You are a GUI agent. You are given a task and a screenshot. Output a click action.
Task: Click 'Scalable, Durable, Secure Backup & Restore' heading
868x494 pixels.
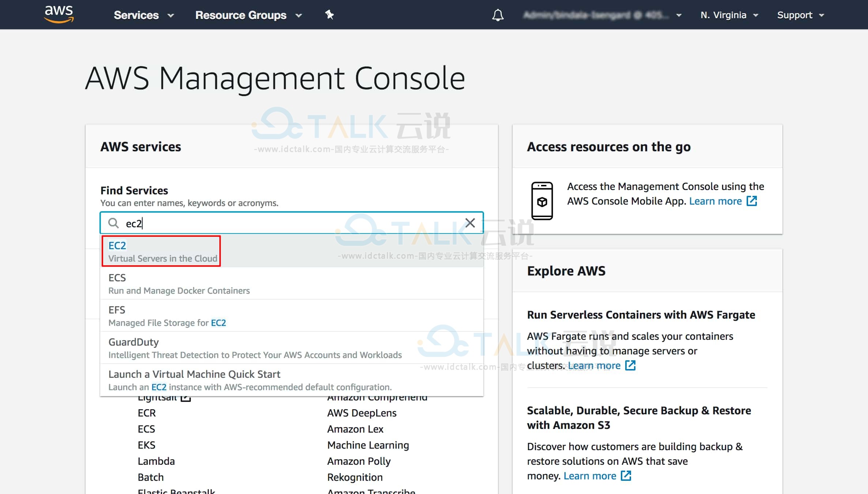click(x=639, y=418)
